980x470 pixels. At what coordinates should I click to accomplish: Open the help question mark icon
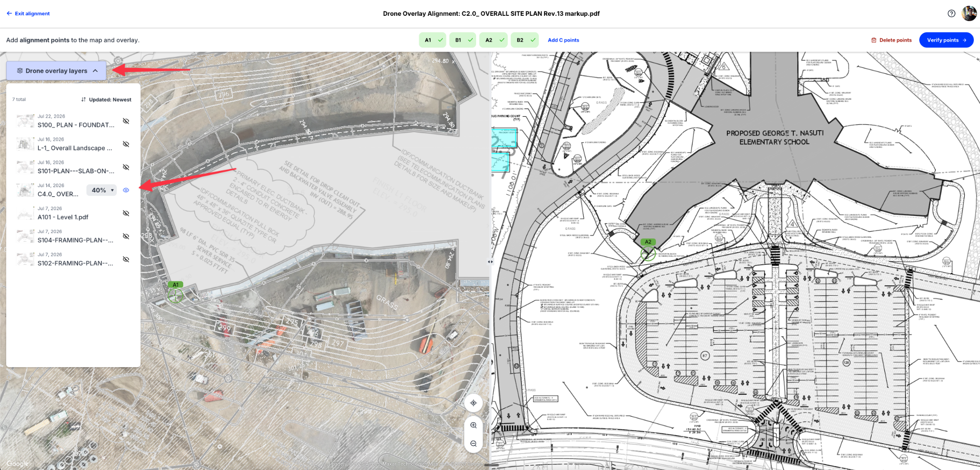point(951,13)
